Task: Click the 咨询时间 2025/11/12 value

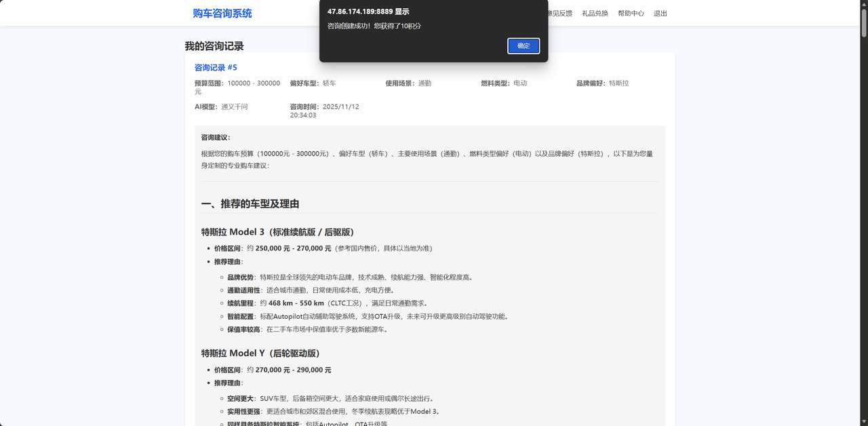Action: [x=324, y=111]
